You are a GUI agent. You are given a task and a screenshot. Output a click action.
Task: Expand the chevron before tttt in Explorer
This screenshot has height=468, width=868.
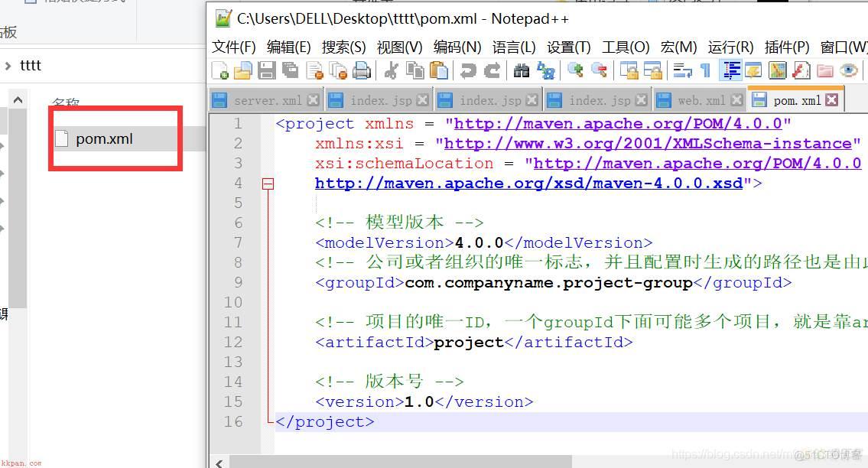pos(8,65)
